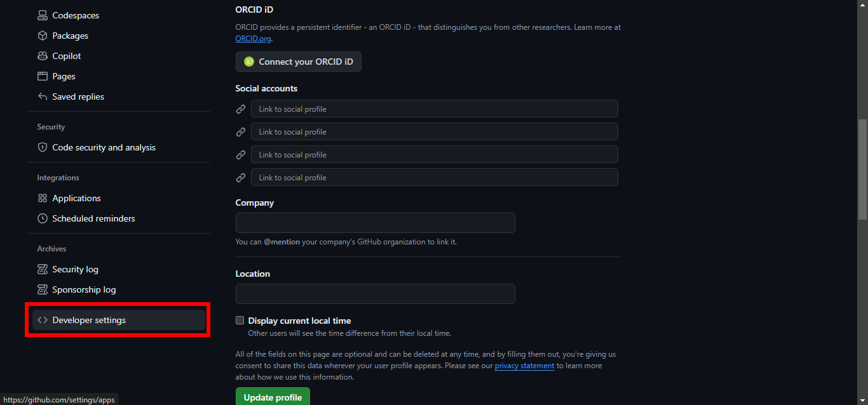This screenshot has height=405, width=868.
Task: Click the Packages box icon
Action: pos(43,36)
